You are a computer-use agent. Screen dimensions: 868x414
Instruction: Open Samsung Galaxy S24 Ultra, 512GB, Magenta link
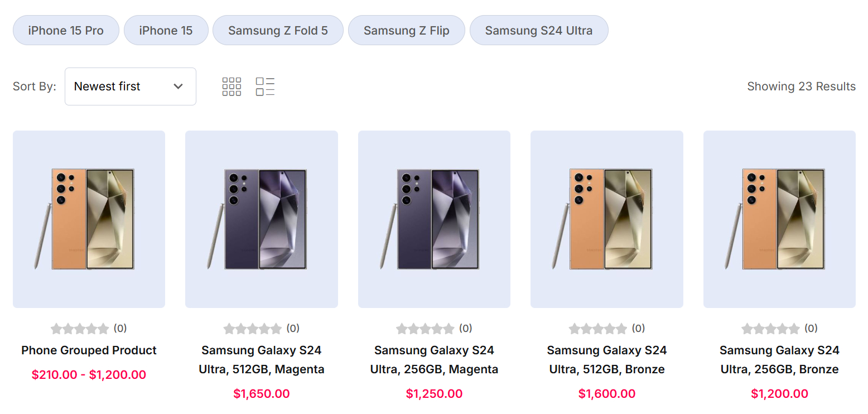[x=261, y=360]
